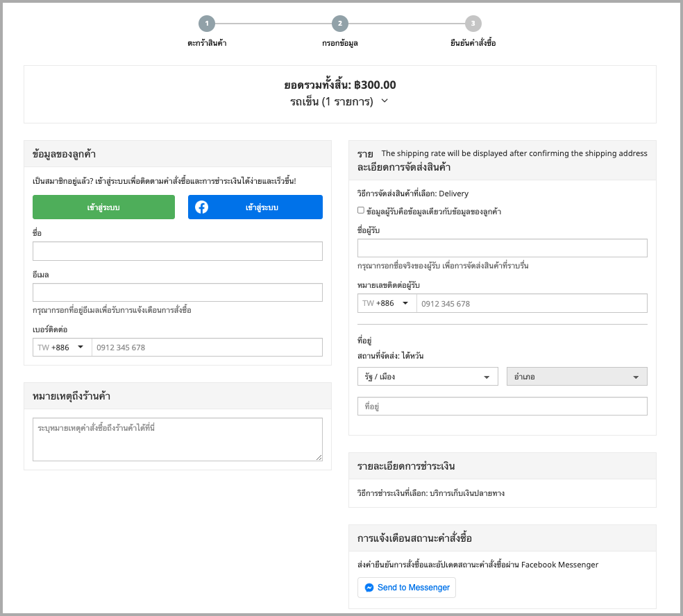Click the step 2 fill information circle
The height and width of the screenshot is (616, 683).
[340, 24]
